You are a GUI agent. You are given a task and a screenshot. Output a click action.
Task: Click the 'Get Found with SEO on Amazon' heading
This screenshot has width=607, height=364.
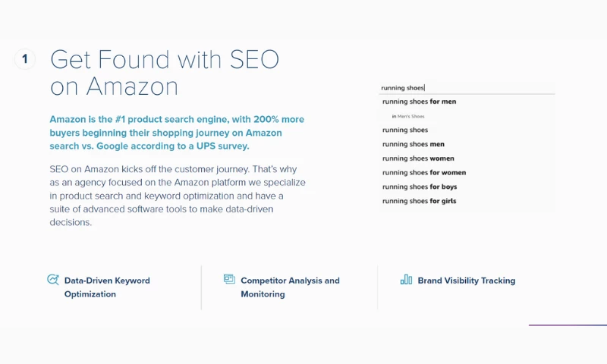pos(164,73)
